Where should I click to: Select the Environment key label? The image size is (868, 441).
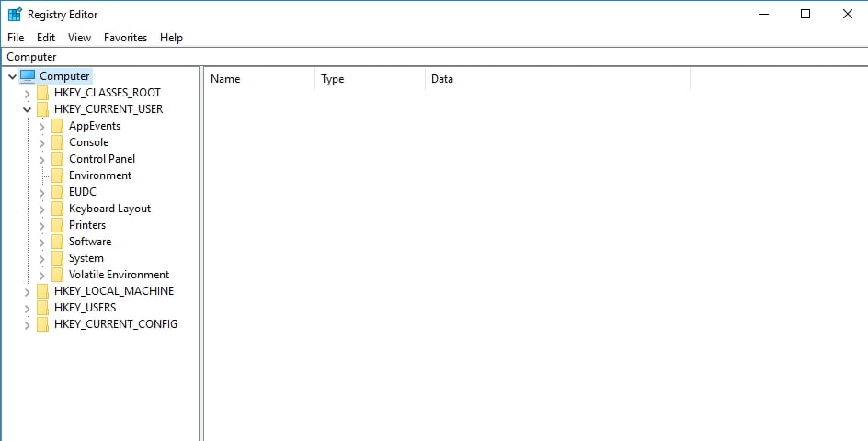(100, 175)
